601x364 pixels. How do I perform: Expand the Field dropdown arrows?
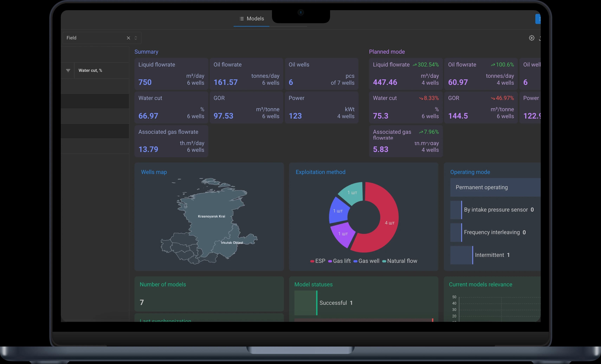click(136, 38)
